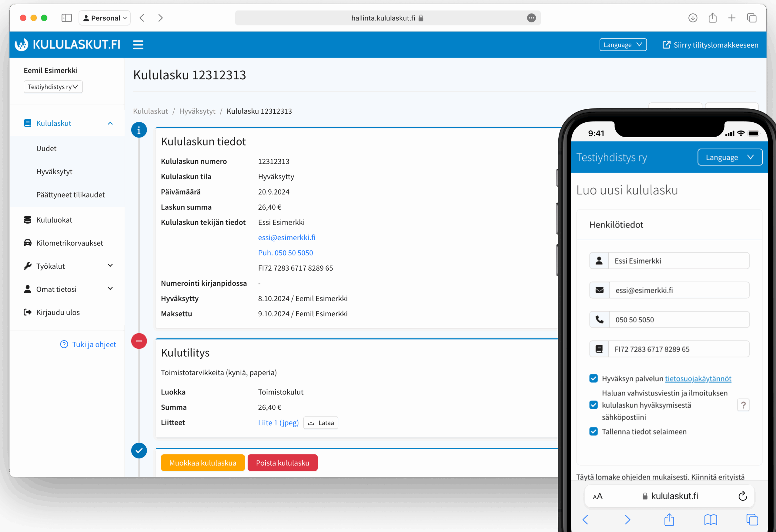The width and height of the screenshot is (776, 532).
Task: Show Safari downloads
Action: point(693,18)
